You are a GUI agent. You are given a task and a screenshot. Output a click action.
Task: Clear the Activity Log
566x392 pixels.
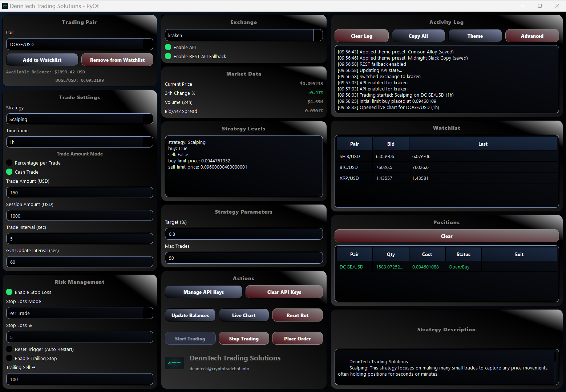click(x=361, y=36)
